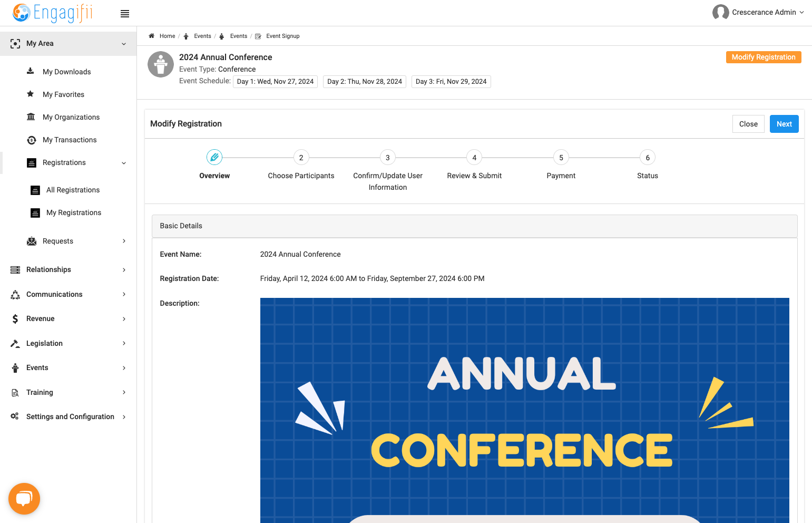Screen dimensions: 812x523
Task: Click the Annual Conference banner image
Action: (525, 410)
